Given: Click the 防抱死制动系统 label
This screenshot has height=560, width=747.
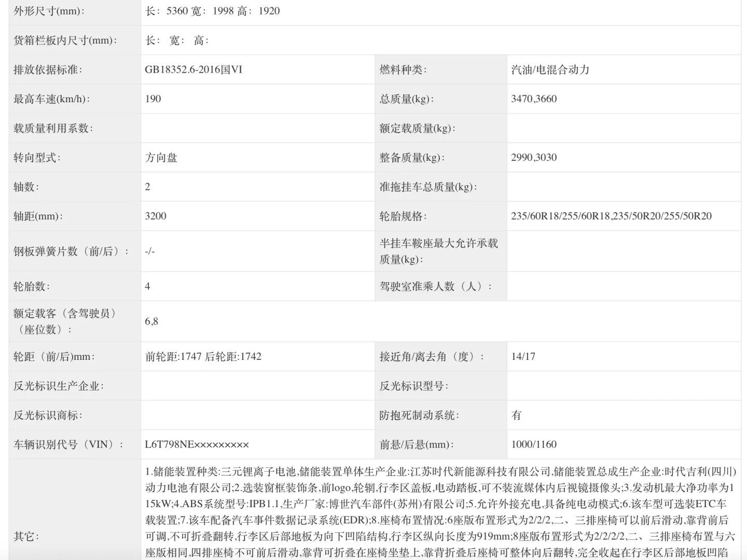Looking at the screenshot, I should (x=419, y=415).
